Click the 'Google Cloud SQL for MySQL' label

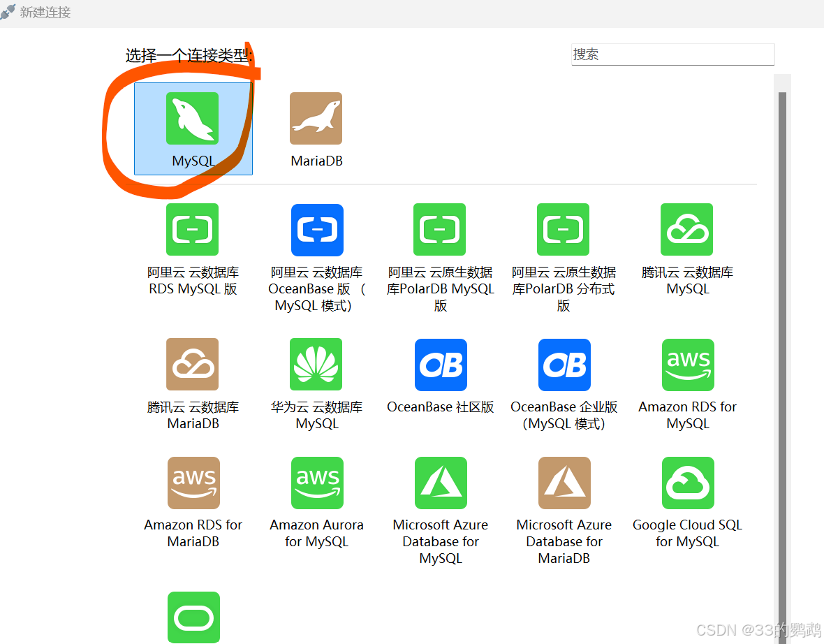[687, 533]
